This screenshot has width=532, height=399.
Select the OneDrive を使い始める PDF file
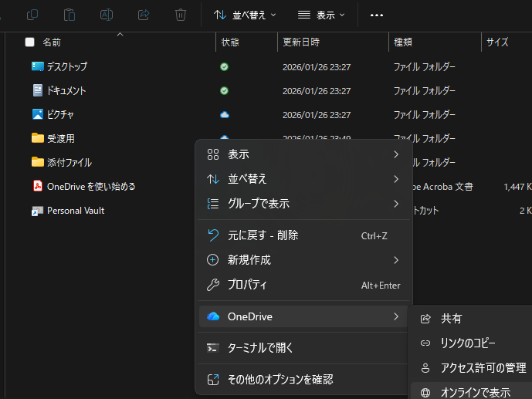tap(91, 186)
